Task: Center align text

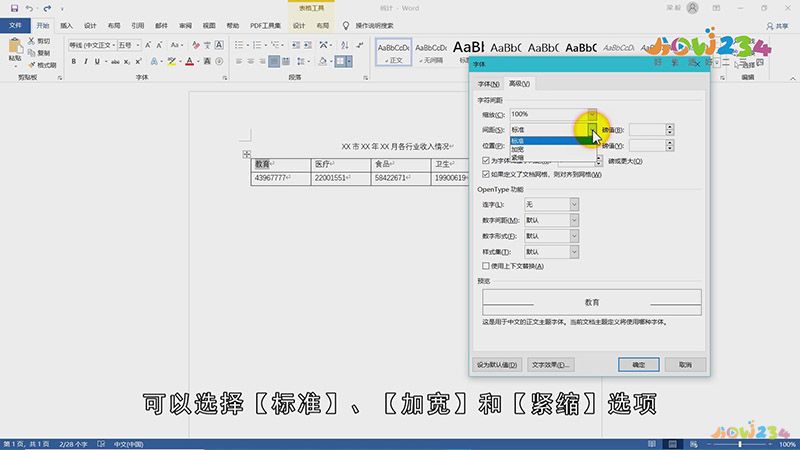Action: tap(251, 61)
